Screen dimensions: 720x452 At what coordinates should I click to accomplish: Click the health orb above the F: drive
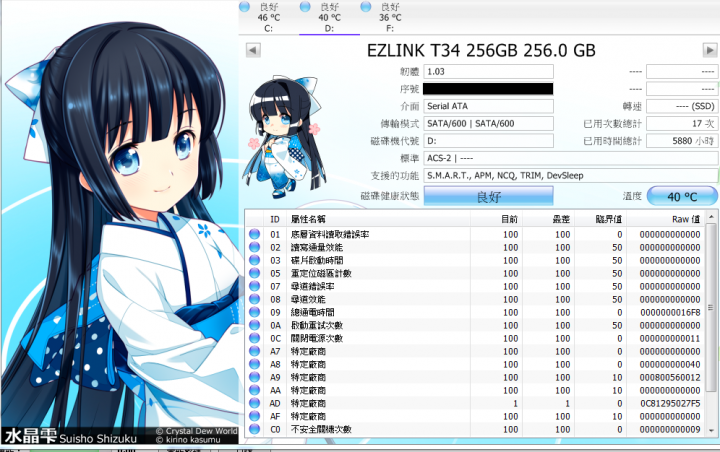(366, 6)
